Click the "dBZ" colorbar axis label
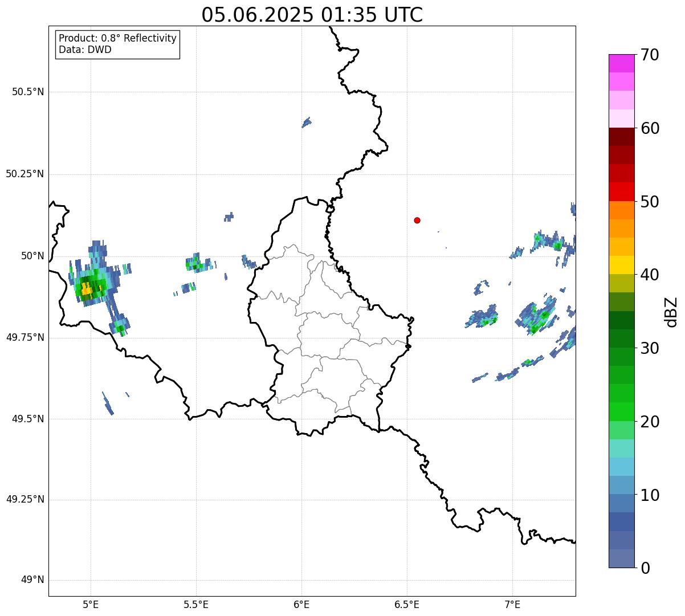Screen dimensions: 685x616 tap(672, 312)
